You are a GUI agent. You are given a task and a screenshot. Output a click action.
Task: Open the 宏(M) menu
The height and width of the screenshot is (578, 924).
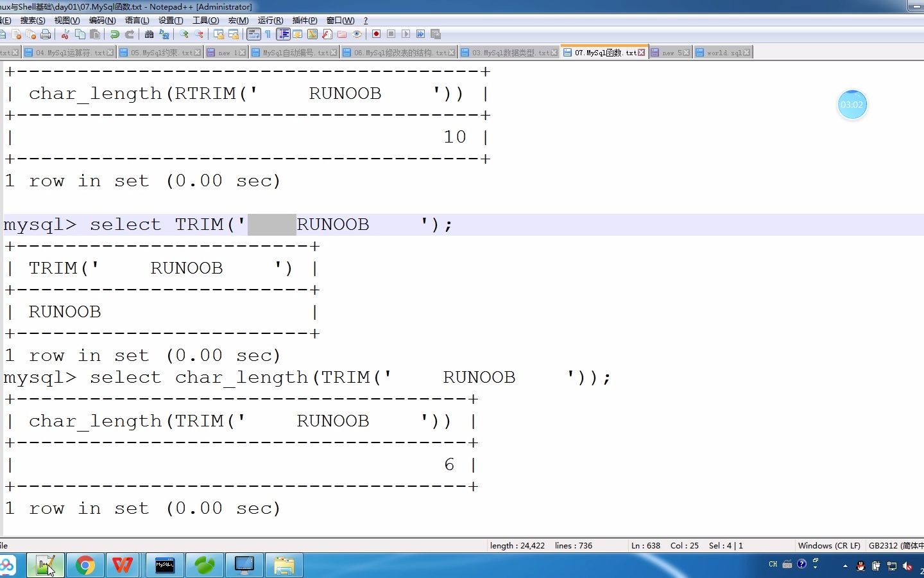pos(238,20)
